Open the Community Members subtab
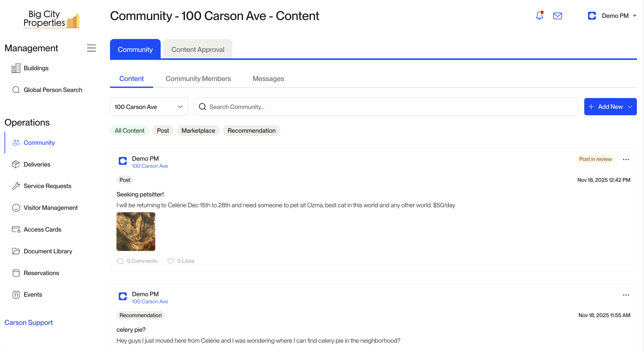644x352 pixels. coord(198,79)
